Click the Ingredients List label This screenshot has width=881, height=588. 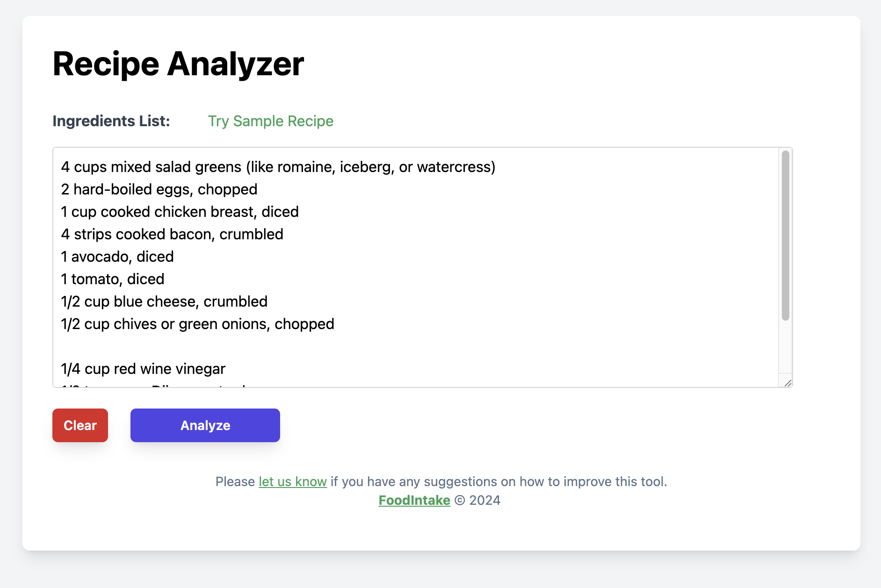111,121
